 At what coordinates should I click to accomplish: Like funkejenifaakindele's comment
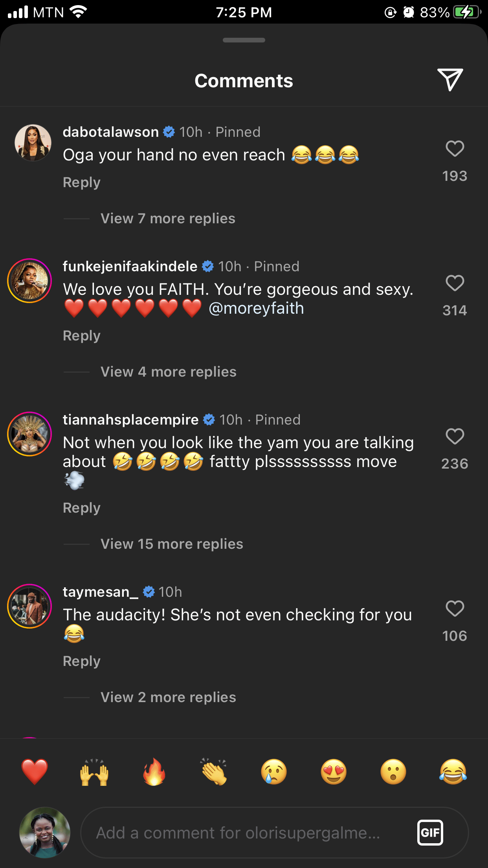click(455, 283)
